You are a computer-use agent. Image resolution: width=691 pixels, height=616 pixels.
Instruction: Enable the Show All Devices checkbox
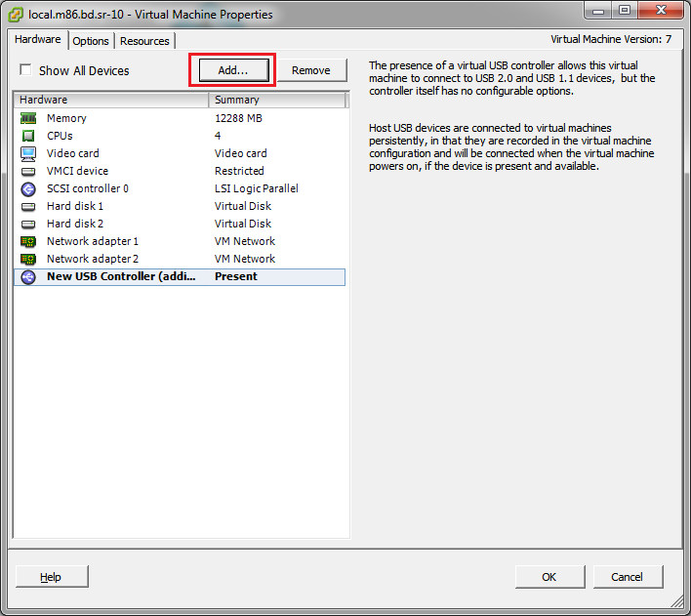25,70
